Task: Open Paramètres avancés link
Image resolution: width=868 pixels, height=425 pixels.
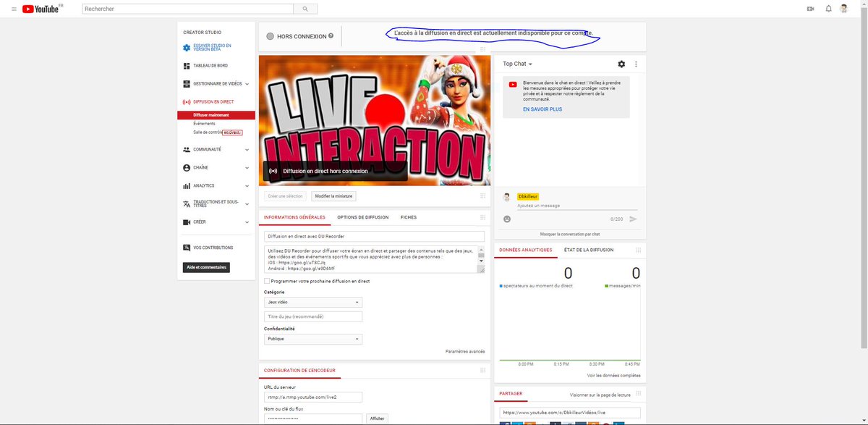Action: 465,352
